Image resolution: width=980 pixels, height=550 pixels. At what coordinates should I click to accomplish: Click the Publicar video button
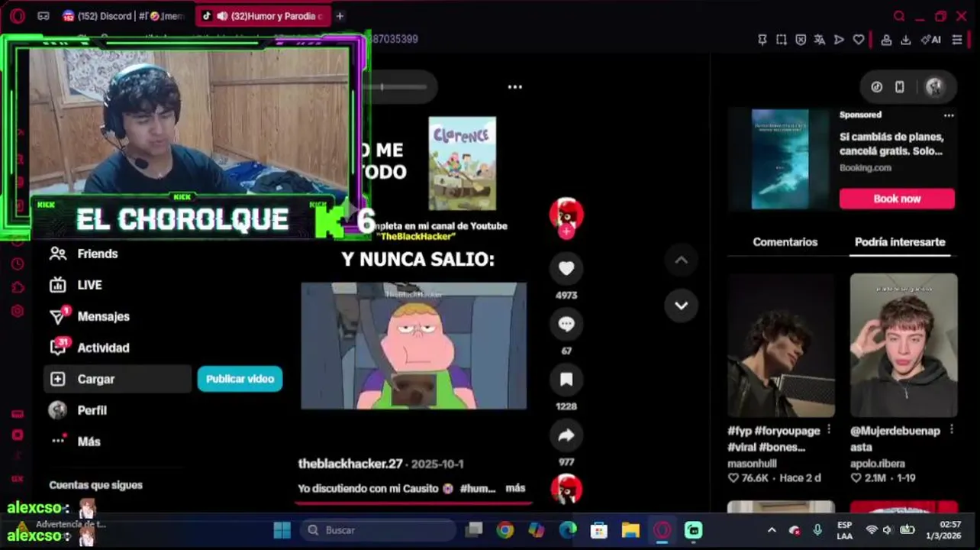(240, 379)
